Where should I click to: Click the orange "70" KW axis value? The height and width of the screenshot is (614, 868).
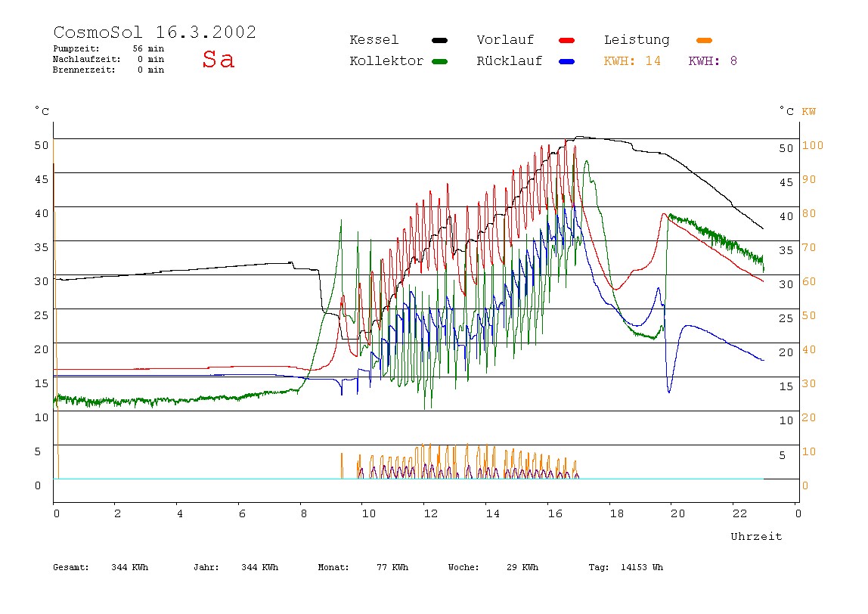click(x=809, y=247)
